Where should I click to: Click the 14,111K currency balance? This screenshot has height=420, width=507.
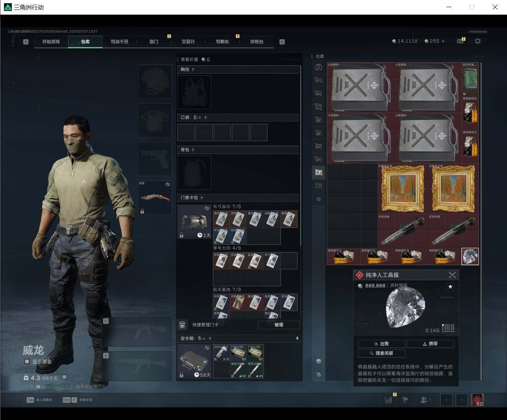tap(405, 41)
